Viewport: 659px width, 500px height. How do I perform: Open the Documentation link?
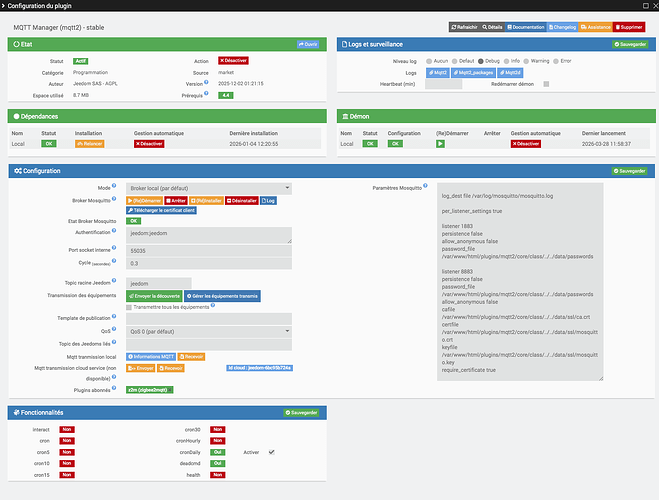[526, 27]
